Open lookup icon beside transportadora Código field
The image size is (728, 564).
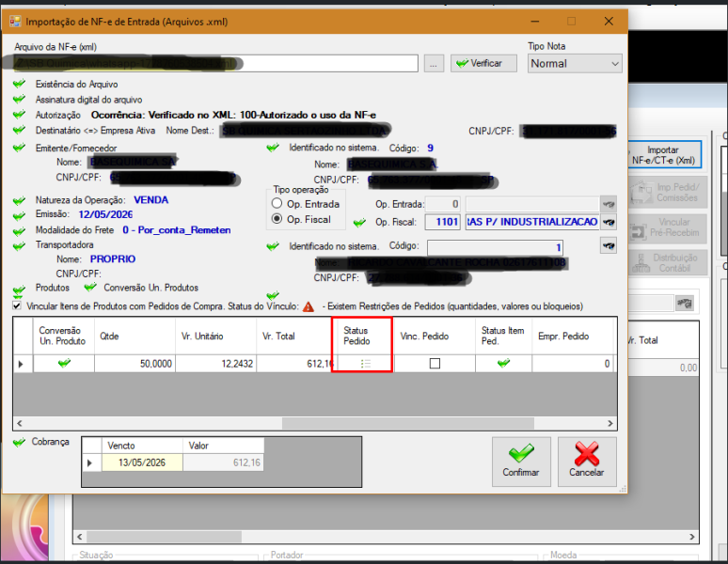[x=609, y=245]
